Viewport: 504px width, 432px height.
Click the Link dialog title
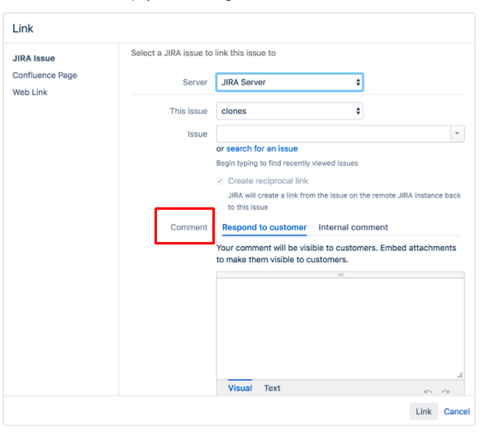23,28
